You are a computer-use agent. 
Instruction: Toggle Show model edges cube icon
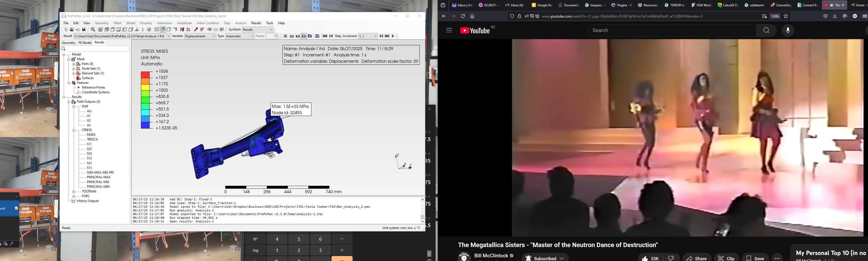169,29
